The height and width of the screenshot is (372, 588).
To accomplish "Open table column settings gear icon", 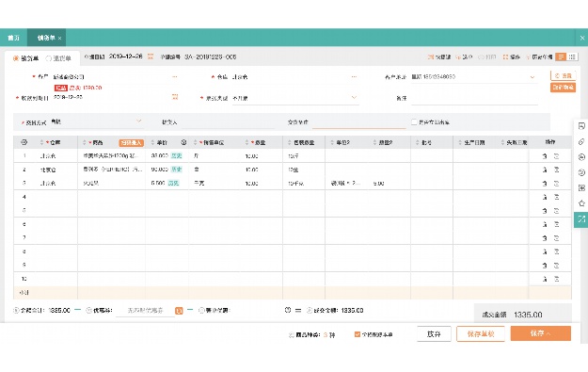I will click(24, 142).
